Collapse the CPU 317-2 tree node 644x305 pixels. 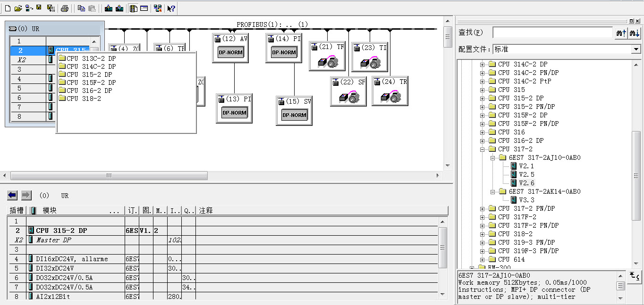coord(483,149)
